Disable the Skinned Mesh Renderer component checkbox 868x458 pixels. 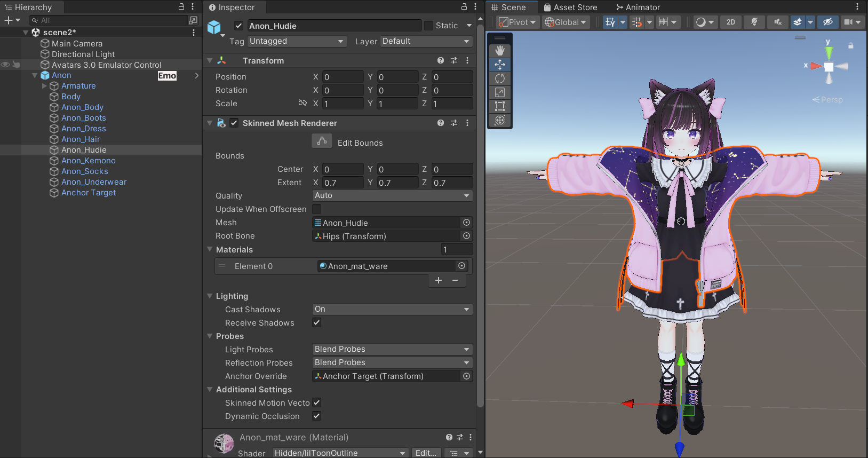coord(234,123)
